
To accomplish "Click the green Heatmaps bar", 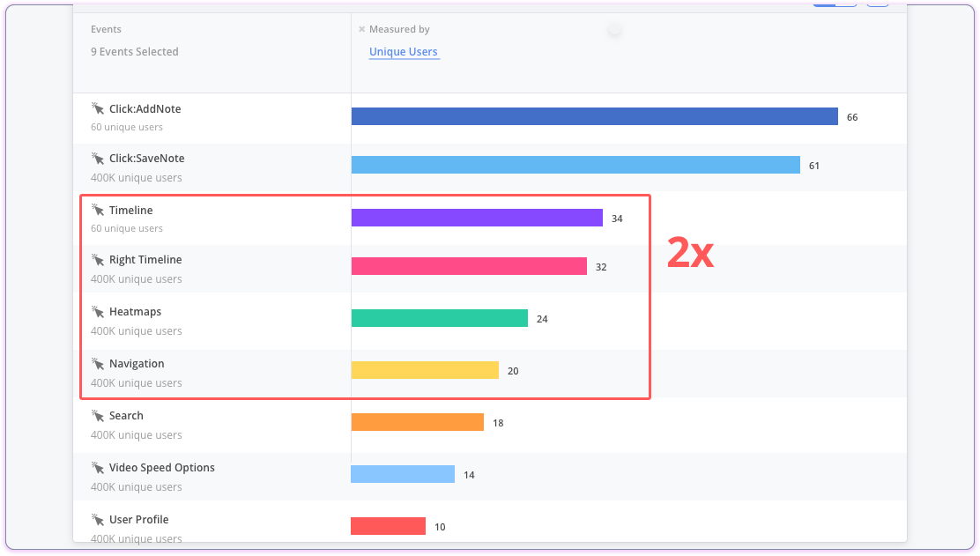I will coord(440,318).
